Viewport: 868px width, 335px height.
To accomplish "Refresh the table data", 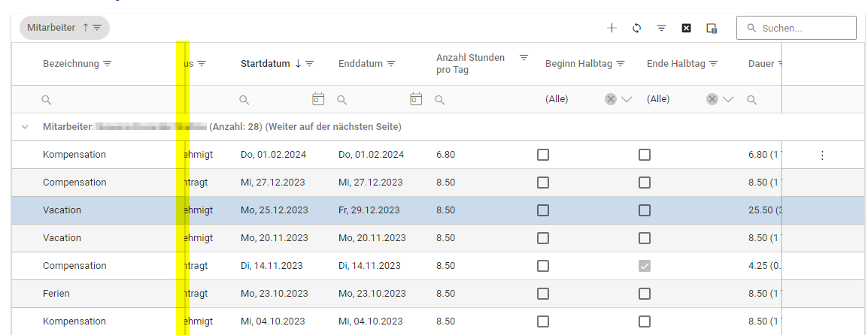I will [x=636, y=28].
